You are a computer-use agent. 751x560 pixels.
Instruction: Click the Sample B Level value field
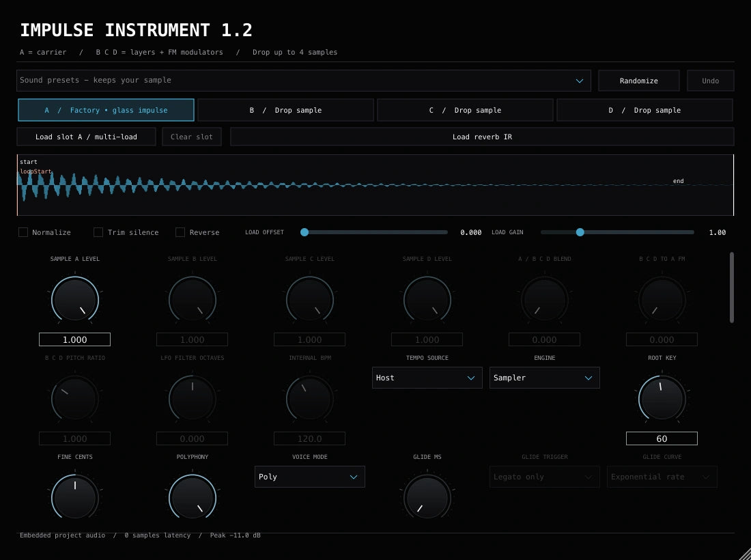[192, 339]
